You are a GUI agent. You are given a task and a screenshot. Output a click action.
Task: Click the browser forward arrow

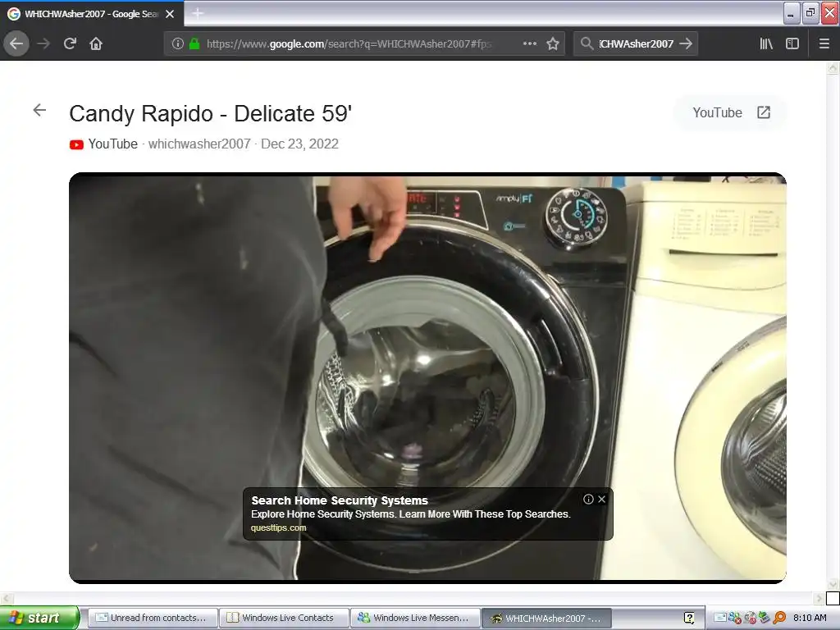pyautogui.click(x=43, y=44)
